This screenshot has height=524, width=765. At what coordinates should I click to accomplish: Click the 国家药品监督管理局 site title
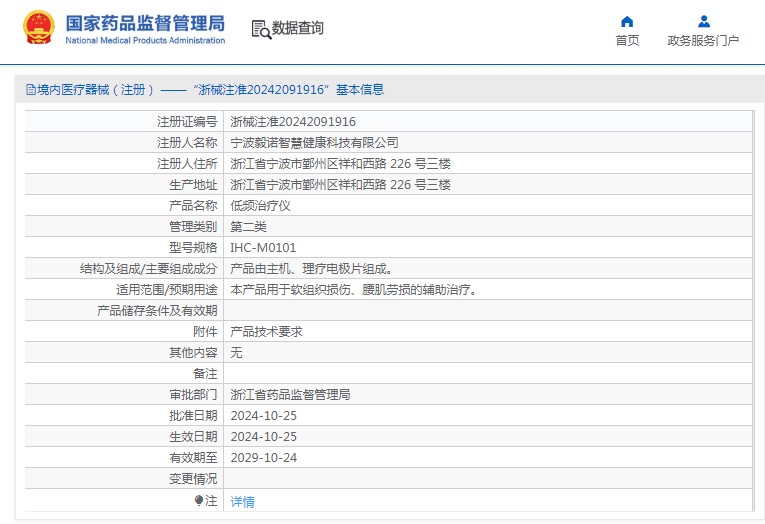pos(145,23)
